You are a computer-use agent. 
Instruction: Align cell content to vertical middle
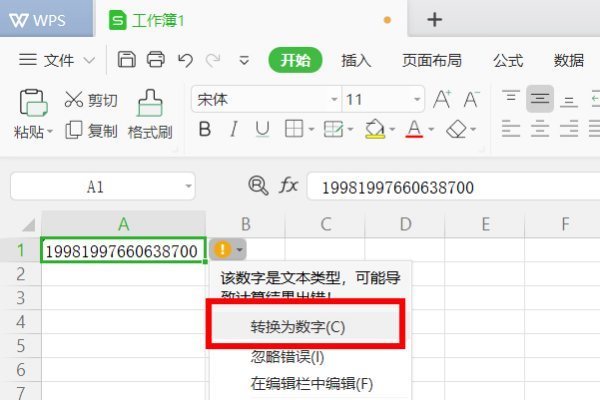(540, 99)
